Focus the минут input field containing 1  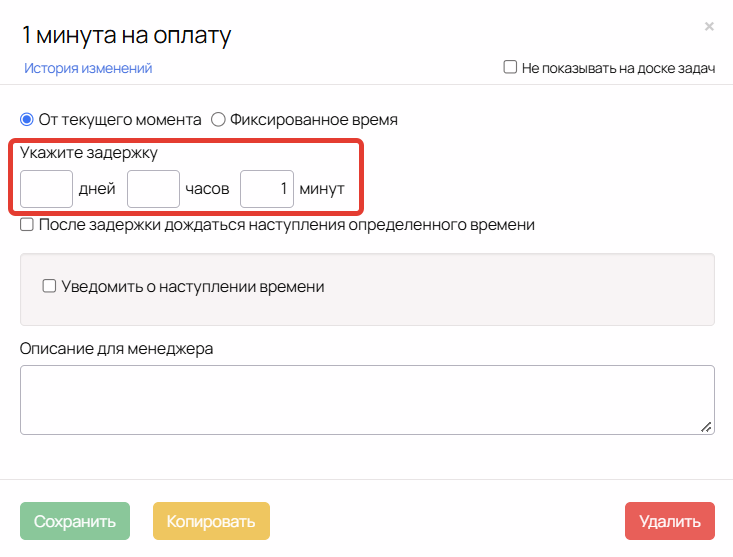(267, 189)
